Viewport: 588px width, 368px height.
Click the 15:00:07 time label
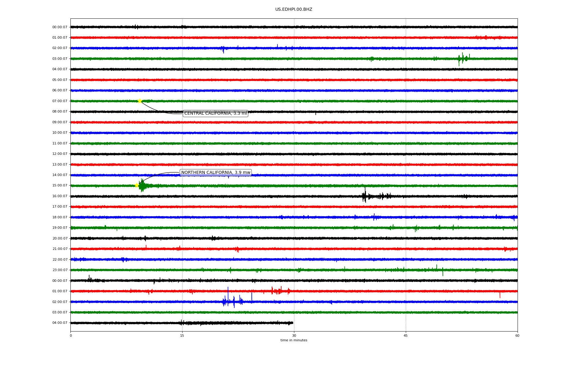click(x=60, y=186)
